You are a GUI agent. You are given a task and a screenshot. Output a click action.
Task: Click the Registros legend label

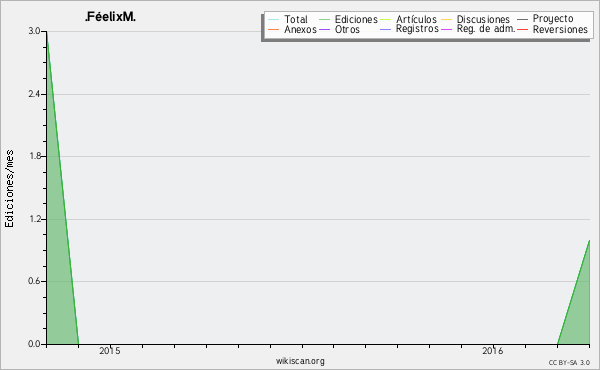pos(417,29)
